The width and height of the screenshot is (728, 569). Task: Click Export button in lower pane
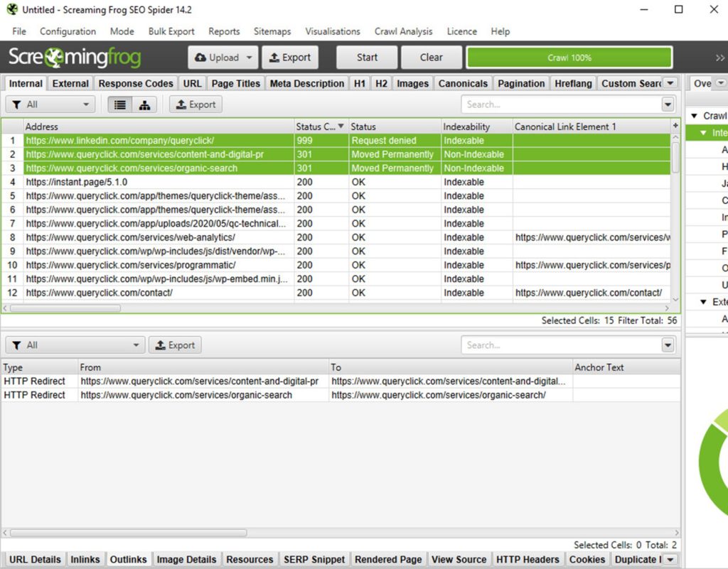tap(175, 345)
